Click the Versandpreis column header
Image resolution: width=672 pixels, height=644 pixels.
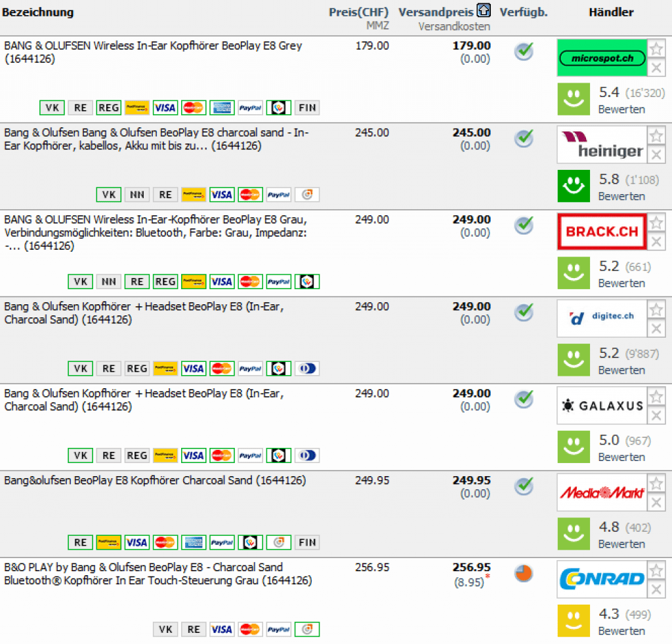(436, 12)
